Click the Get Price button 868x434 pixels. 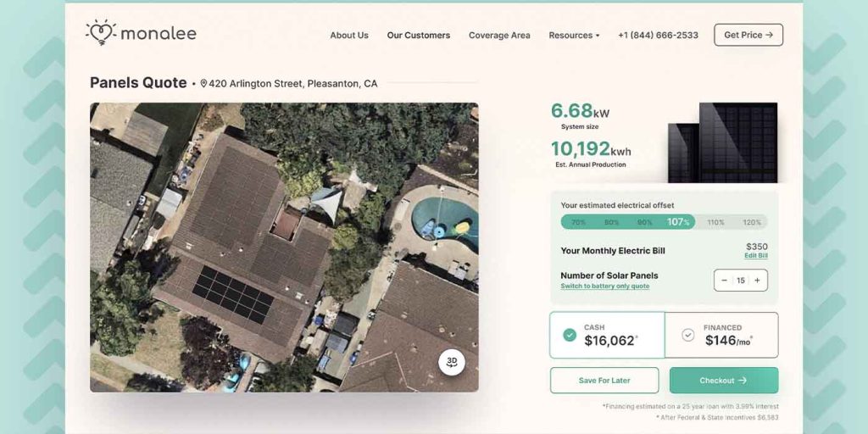pos(748,35)
